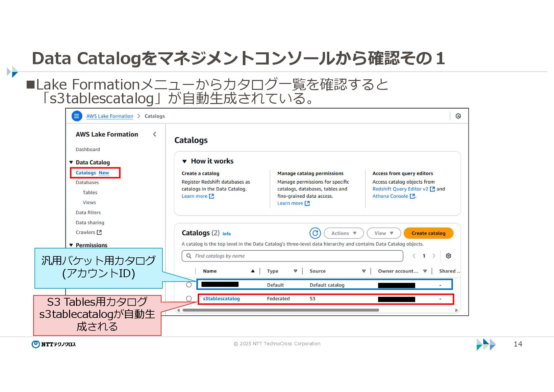Viewport: 554px width, 392px height.
Task: Open Crawlers in the side navigation
Action: pos(85,232)
